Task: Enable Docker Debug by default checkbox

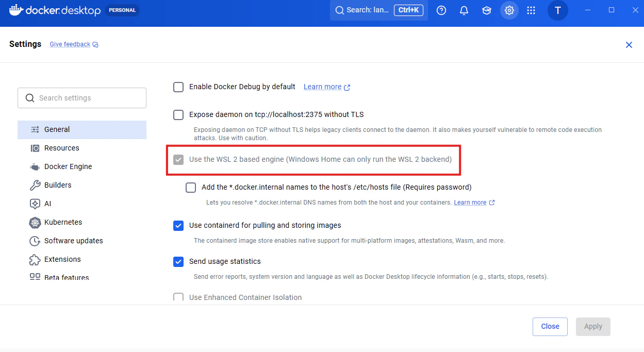Action: (x=178, y=87)
